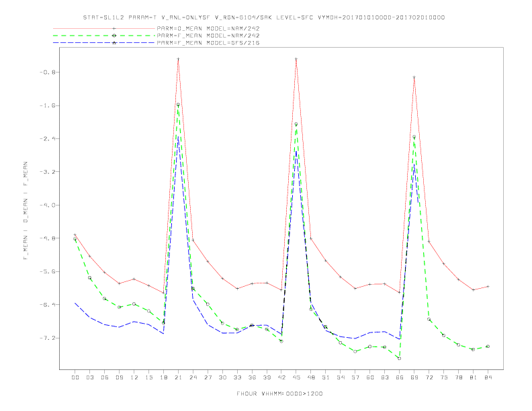532x411 pixels.
Task: Click x-axis forecast hour label 60
Action: [x=370, y=377]
